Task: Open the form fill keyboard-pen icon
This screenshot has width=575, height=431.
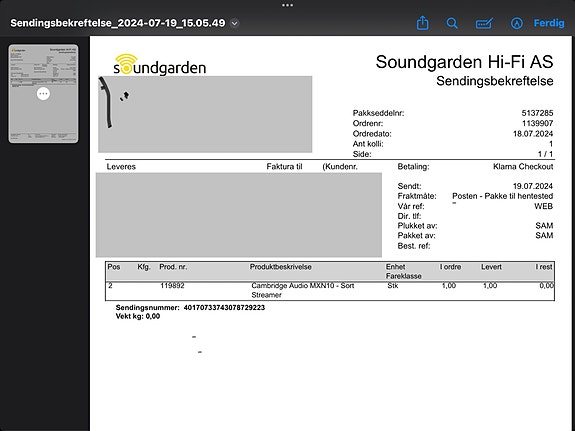Action: pyautogui.click(x=484, y=23)
